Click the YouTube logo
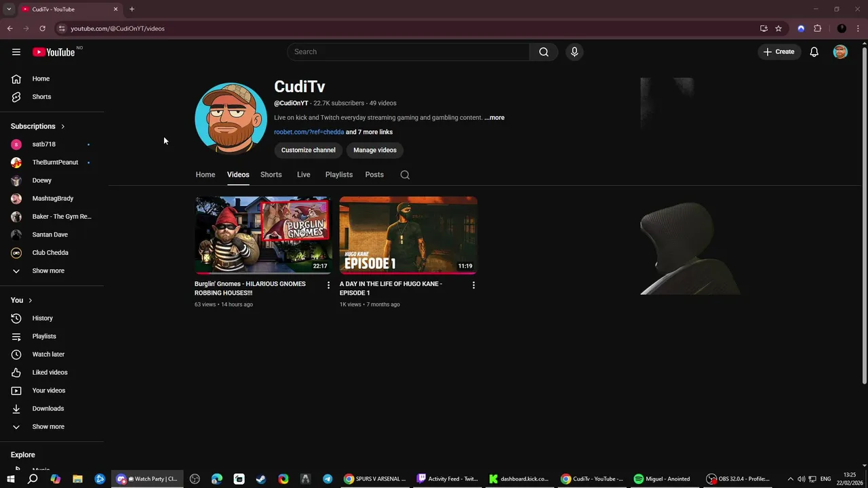Viewport: 868px width, 488px height. tap(54, 52)
